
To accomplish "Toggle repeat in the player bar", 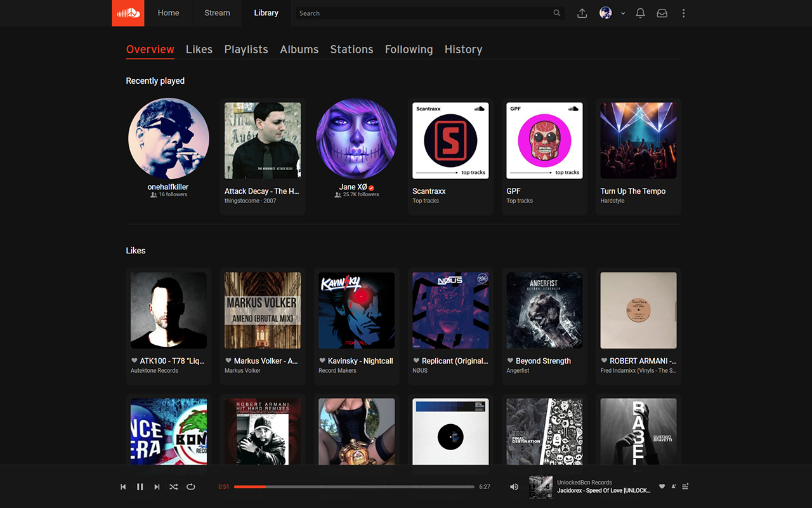I will (x=191, y=487).
